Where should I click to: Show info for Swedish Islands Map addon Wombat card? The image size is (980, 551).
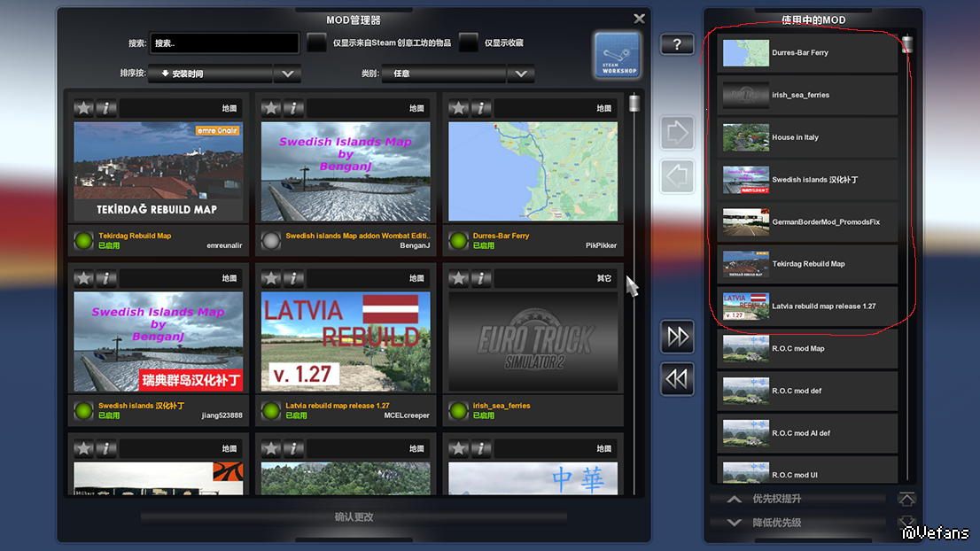tap(293, 108)
